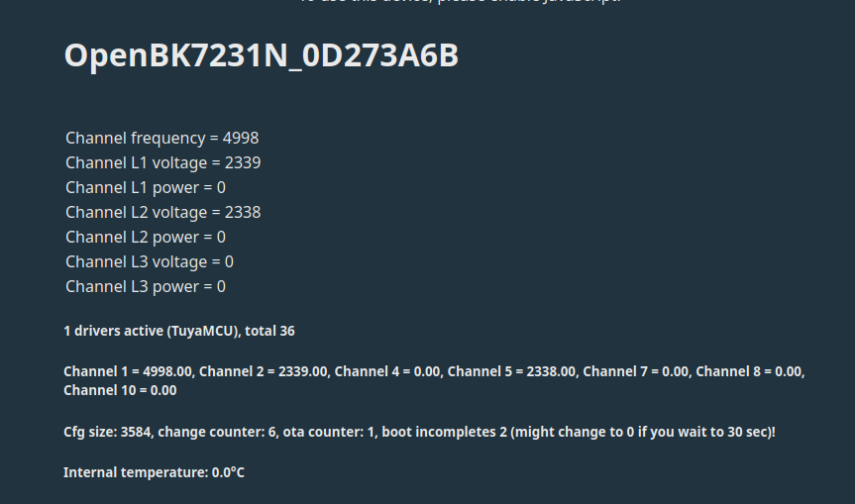The width and height of the screenshot is (855, 504).
Task: Select the Channel 5 = 2338.00 value
Action: pyautogui.click(x=511, y=371)
